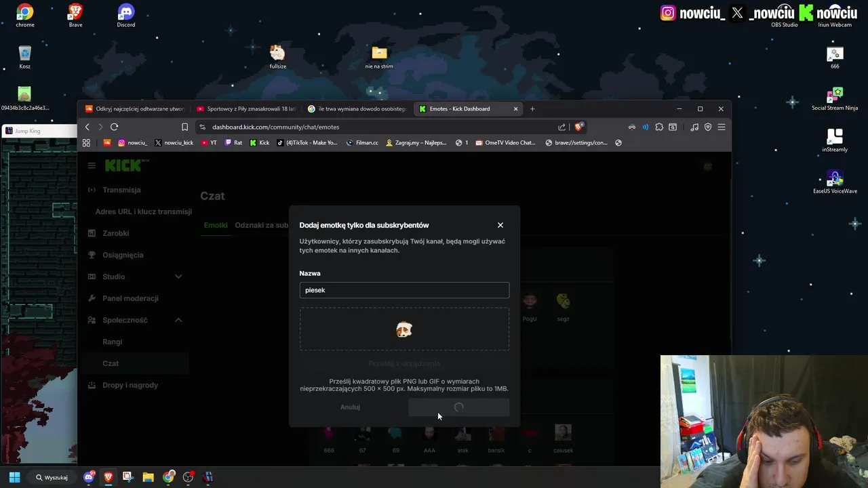Open the Social Stream Ninja shortcut
Screen dimensions: 868x488
tap(835, 99)
